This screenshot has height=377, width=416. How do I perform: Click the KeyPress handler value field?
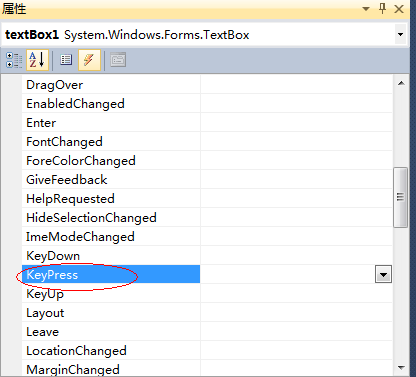288,275
